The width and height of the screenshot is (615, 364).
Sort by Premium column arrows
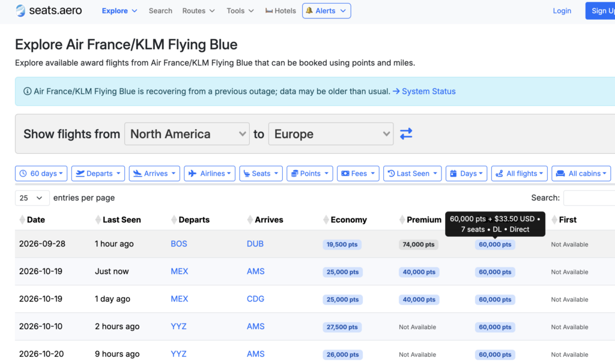402,220
